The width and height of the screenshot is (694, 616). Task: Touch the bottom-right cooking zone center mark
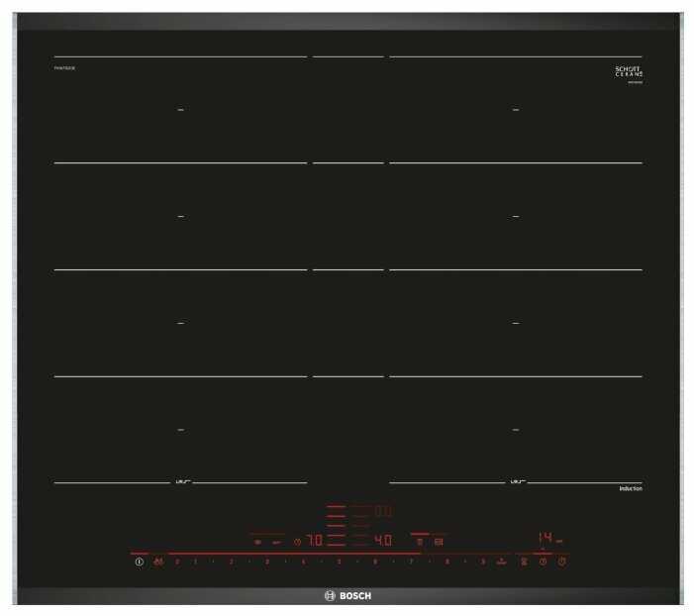[516, 429]
